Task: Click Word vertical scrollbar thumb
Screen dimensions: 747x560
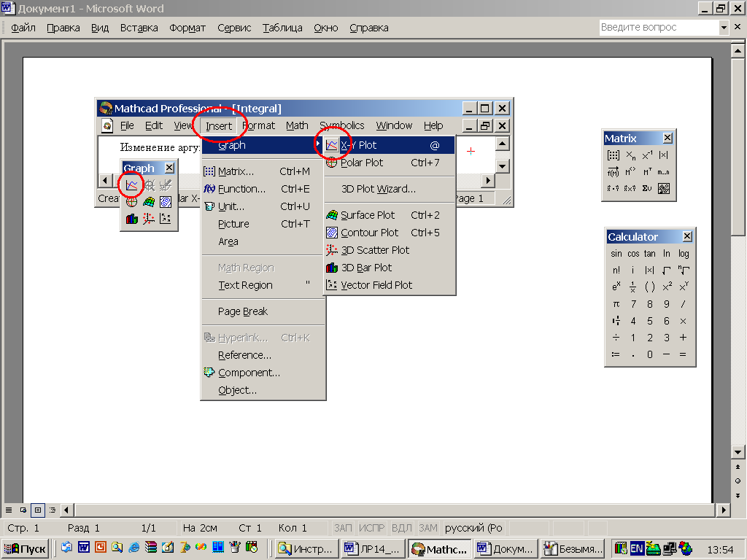Action: click(738, 147)
